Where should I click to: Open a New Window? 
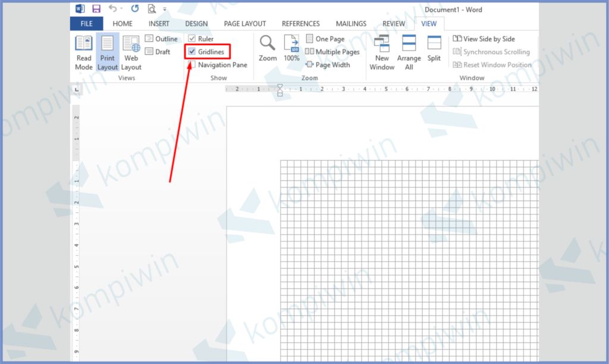(382, 52)
